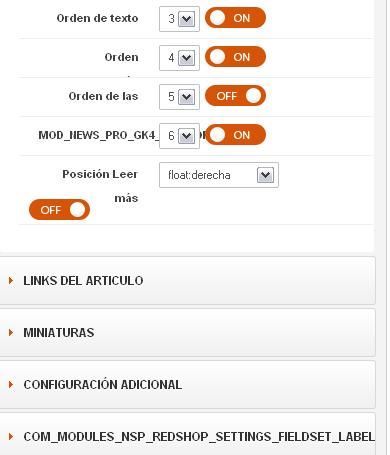
Task: Toggle the ON switch beside order 6
Action: pos(235,135)
